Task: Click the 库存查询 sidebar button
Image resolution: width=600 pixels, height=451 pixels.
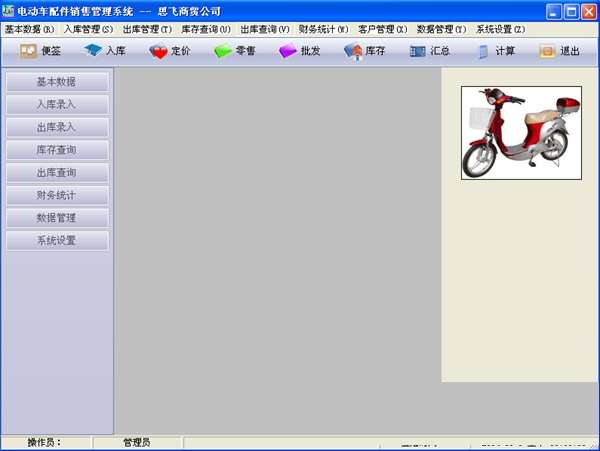Action: tap(57, 150)
